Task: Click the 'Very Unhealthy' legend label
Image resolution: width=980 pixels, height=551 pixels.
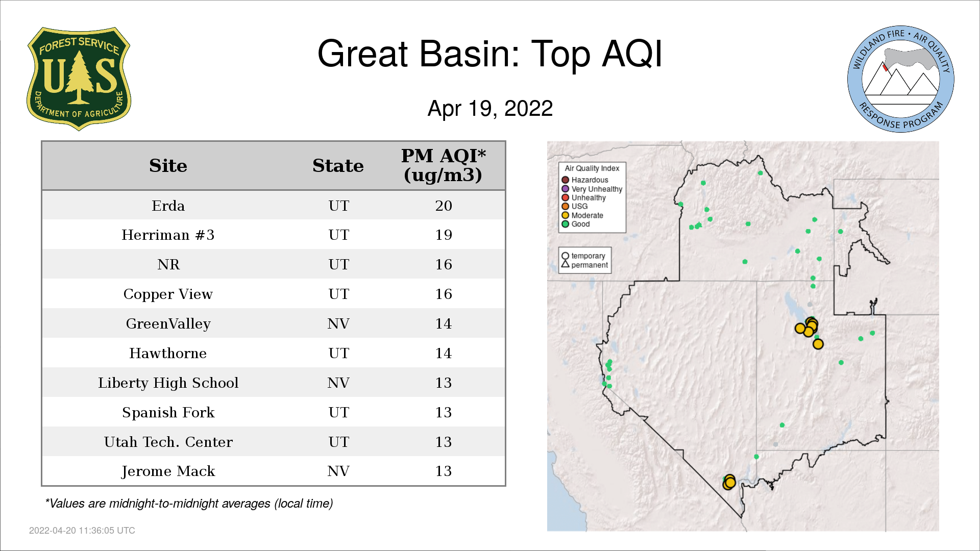Action: [597, 189]
